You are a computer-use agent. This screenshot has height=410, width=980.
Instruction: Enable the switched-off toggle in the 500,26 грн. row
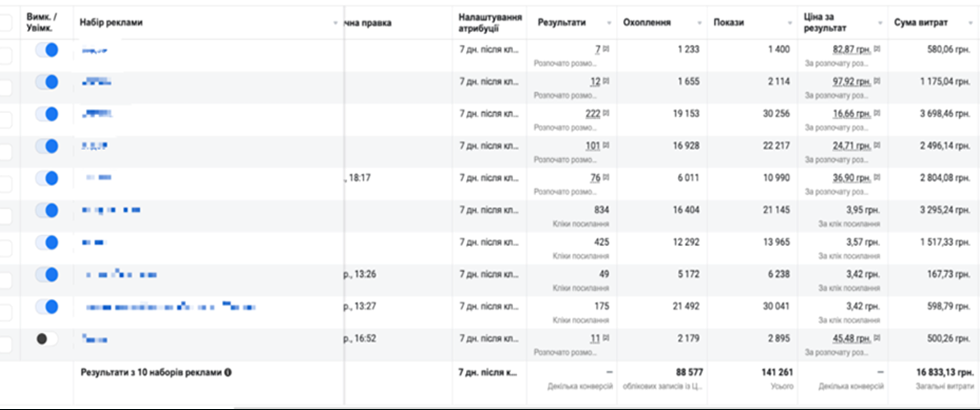point(47,339)
